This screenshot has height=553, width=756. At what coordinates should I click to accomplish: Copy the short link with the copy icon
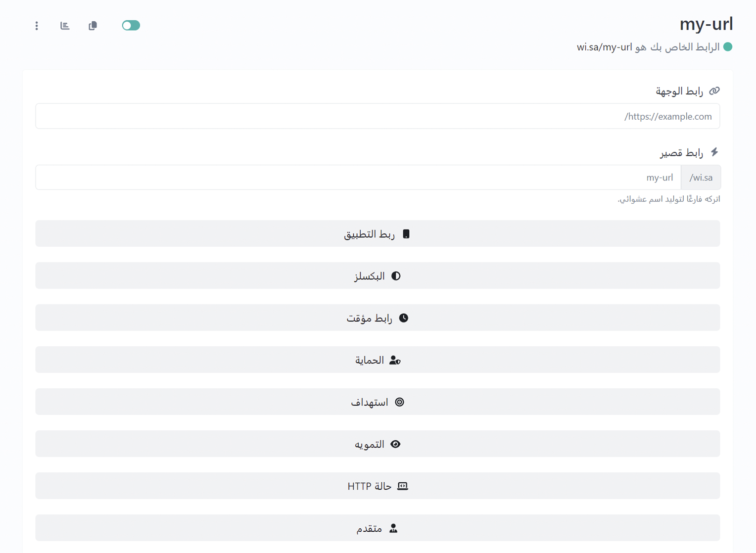(93, 26)
